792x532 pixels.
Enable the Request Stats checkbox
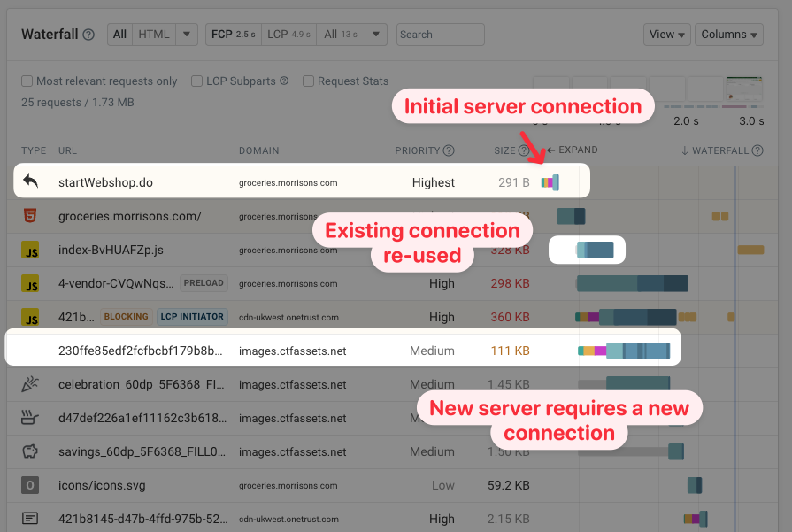(308, 81)
